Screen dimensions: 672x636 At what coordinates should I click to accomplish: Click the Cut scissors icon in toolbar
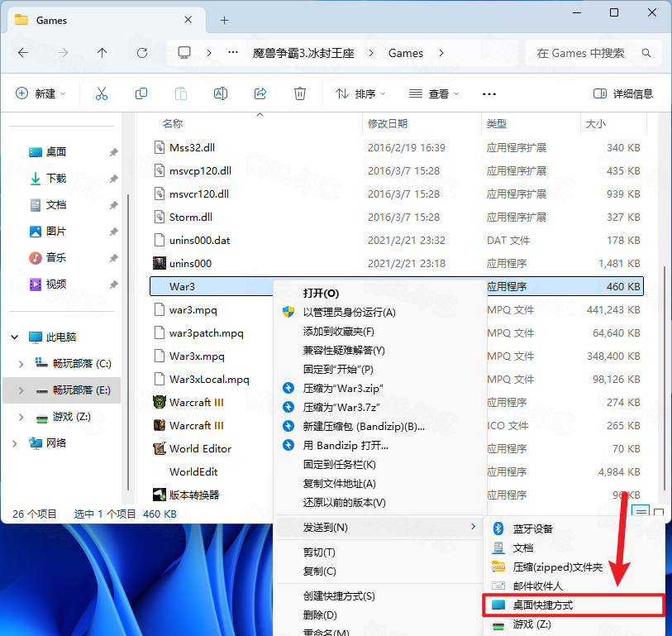[102, 93]
